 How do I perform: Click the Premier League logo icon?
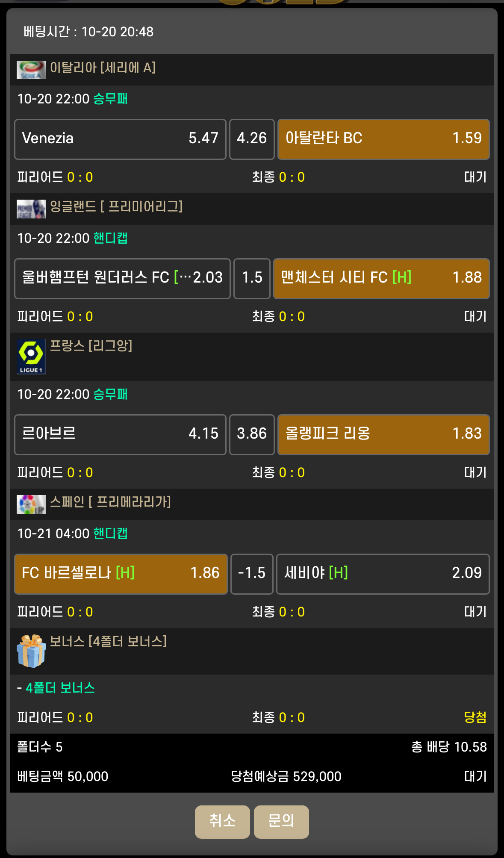pos(31,209)
